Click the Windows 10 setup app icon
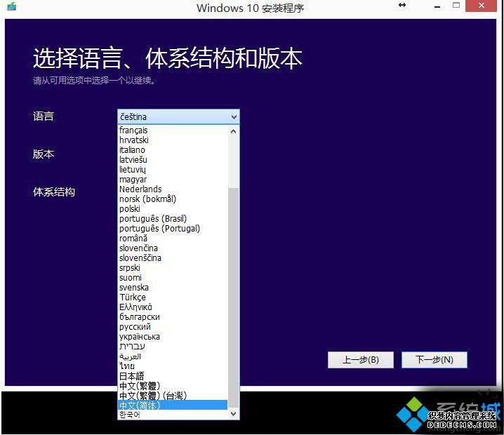Screen dimensions: 504x435 pos(11,6)
